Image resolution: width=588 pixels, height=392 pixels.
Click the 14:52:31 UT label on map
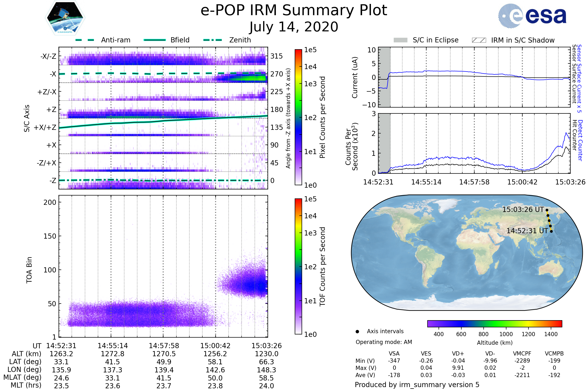[x=527, y=231]
